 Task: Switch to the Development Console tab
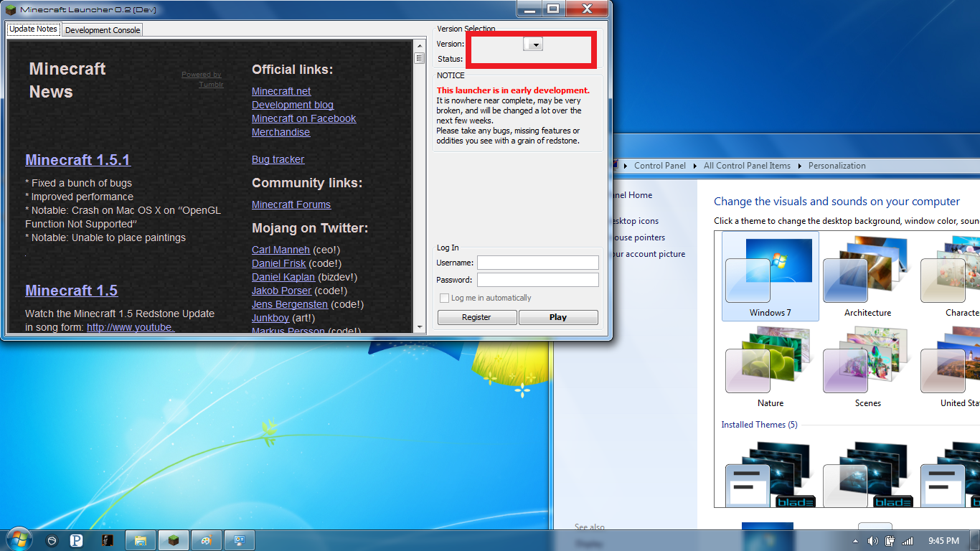[x=103, y=30]
